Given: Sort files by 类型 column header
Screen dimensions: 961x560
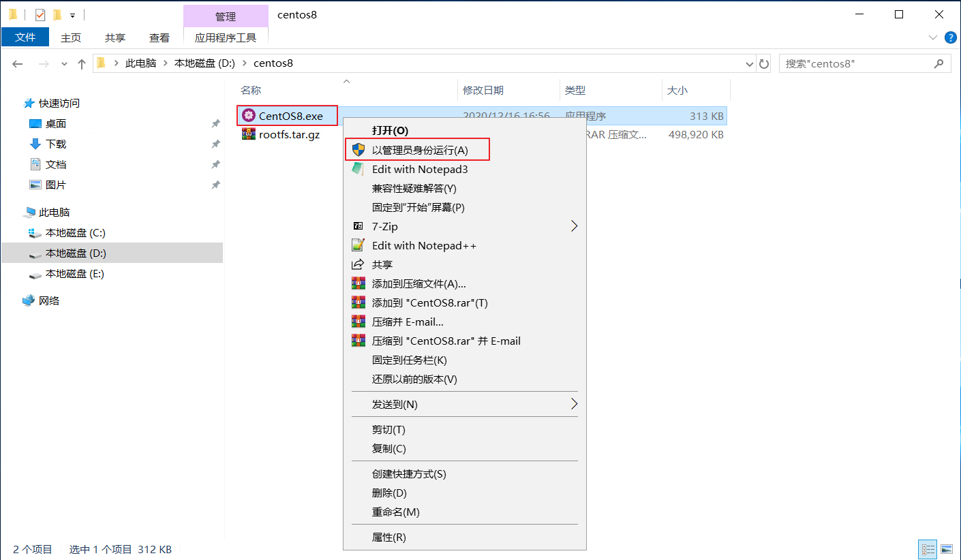Looking at the screenshot, I should pos(575,90).
